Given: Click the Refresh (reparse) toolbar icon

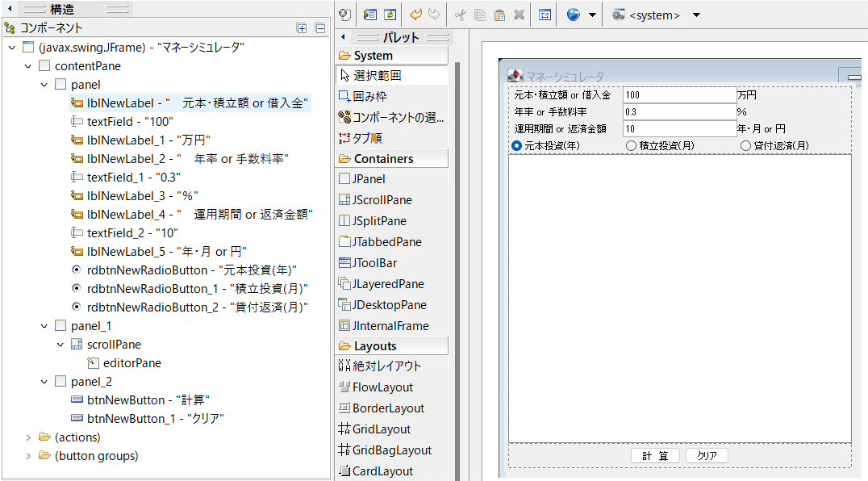Looking at the screenshot, I should 390,15.
